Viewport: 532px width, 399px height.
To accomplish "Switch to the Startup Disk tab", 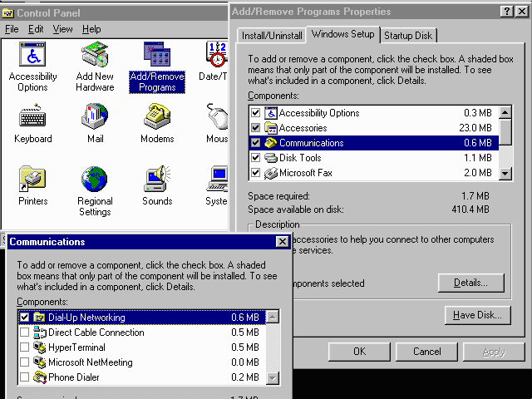I will click(409, 35).
